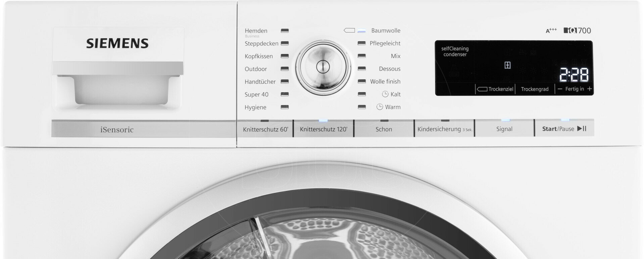
Task: Click the clock icon next to Warm
Action: coord(380,107)
